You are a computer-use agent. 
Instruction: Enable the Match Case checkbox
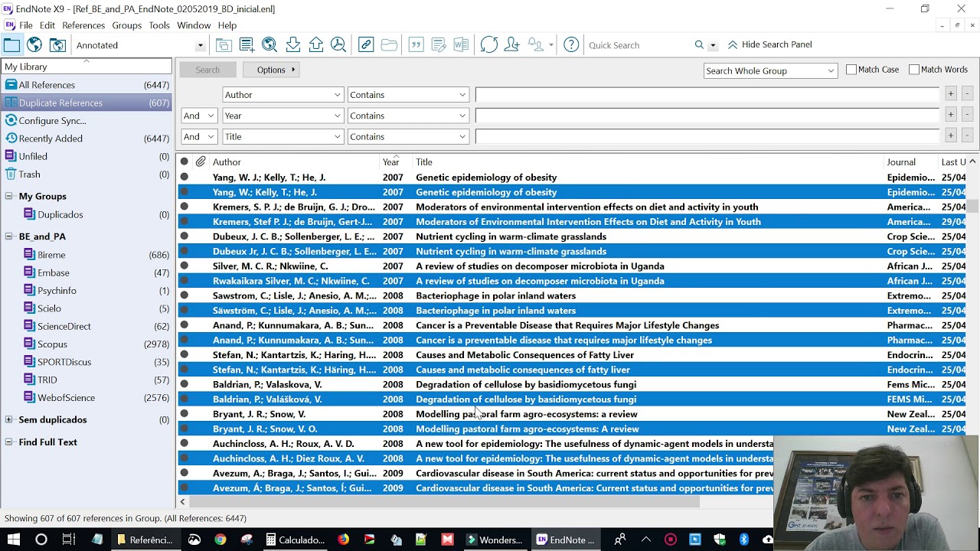851,70
